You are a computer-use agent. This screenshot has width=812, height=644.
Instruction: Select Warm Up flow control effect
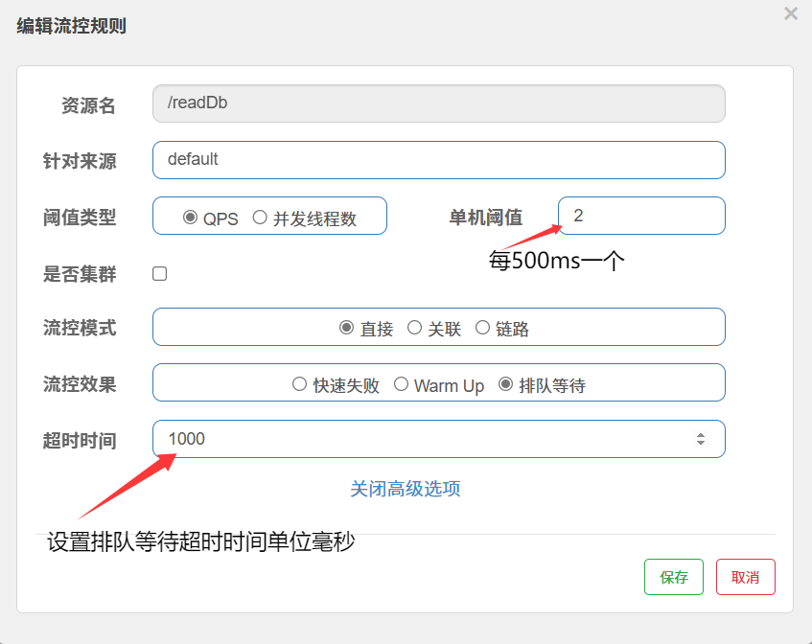[x=402, y=384]
